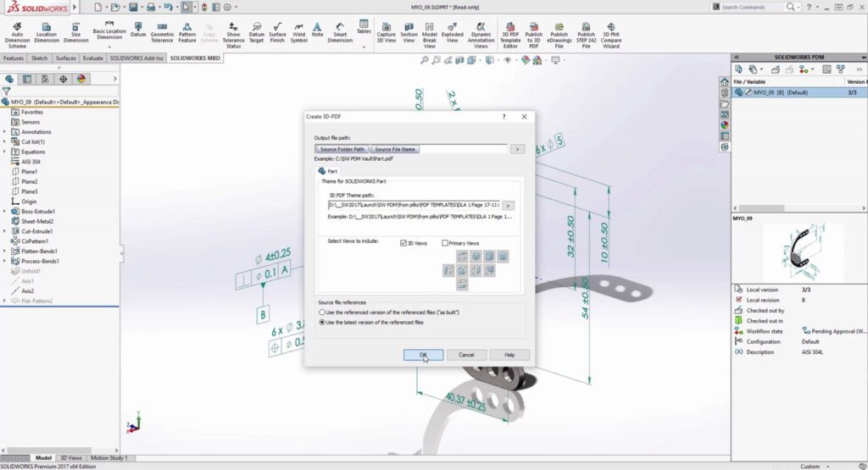Switch to the Features tab
Viewport: 868px width, 470px height.
pyautogui.click(x=14, y=58)
